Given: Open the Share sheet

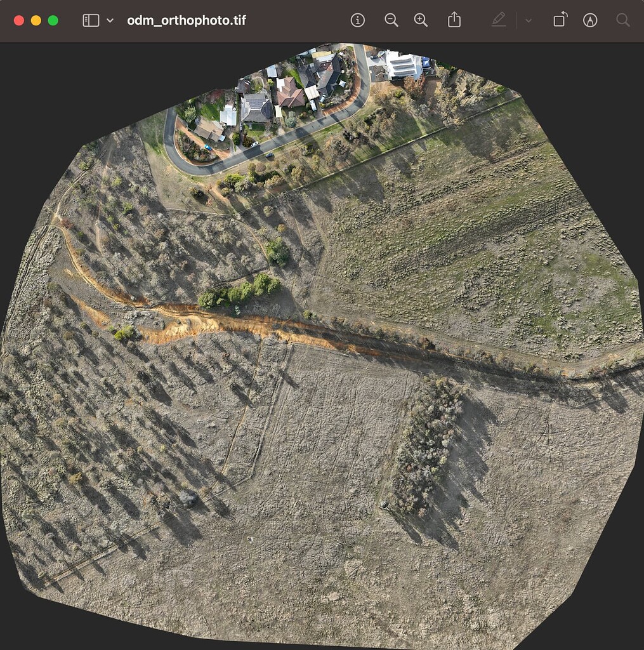Looking at the screenshot, I should [x=454, y=20].
